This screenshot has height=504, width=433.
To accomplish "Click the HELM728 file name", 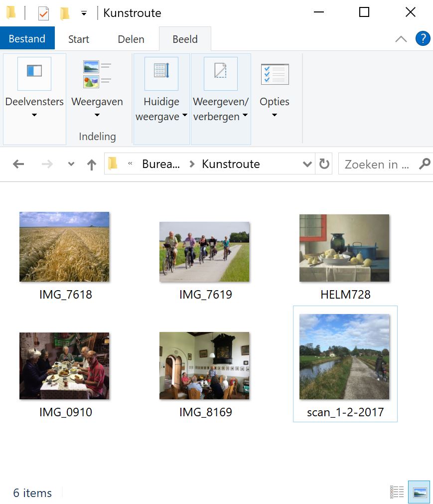I will click(346, 295).
